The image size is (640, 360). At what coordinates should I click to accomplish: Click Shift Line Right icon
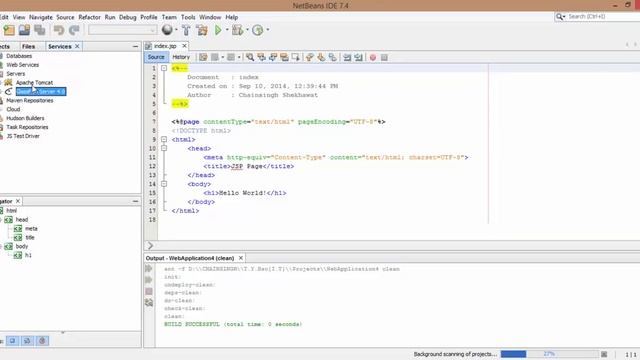358,58
